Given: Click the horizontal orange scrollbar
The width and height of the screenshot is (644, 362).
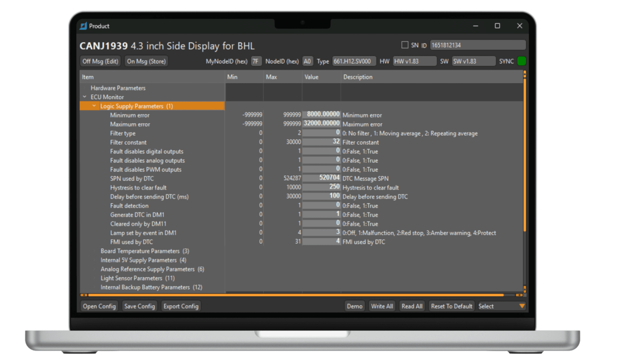Looking at the screenshot, I should [296, 295].
